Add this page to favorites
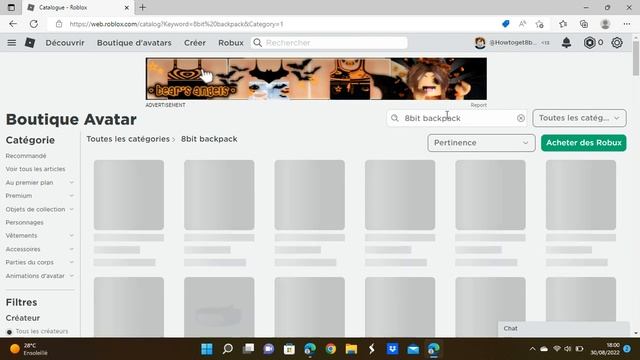 click(540, 24)
